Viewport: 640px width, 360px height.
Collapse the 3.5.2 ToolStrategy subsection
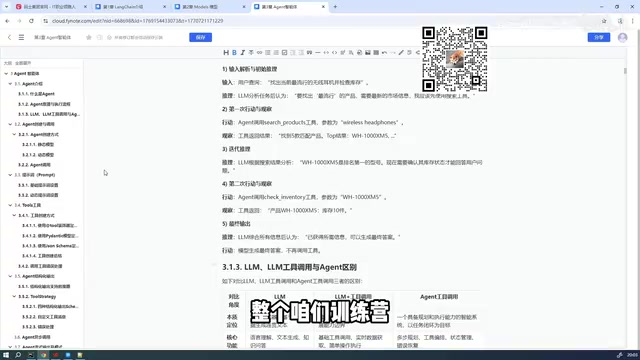(x=14, y=296)
